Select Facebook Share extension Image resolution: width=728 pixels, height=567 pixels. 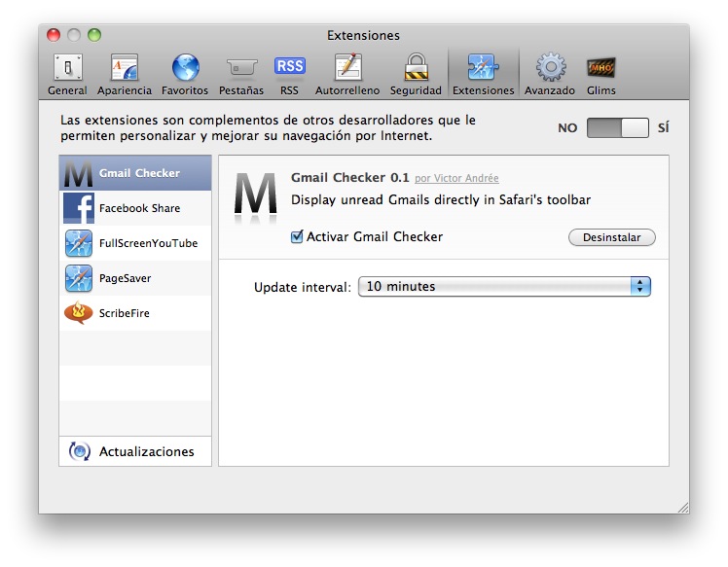pyautogui.click(x=135, y=208)
